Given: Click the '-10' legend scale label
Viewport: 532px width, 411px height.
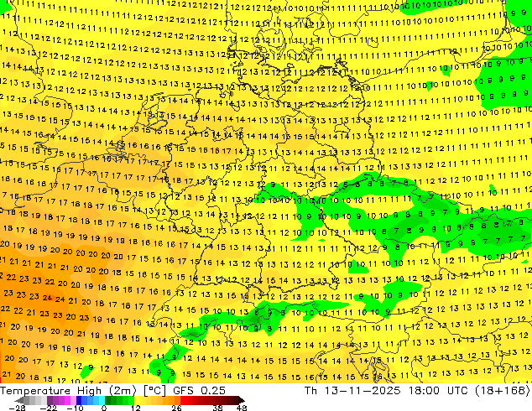Looking at the screenshot, I should tap(75, 408).
